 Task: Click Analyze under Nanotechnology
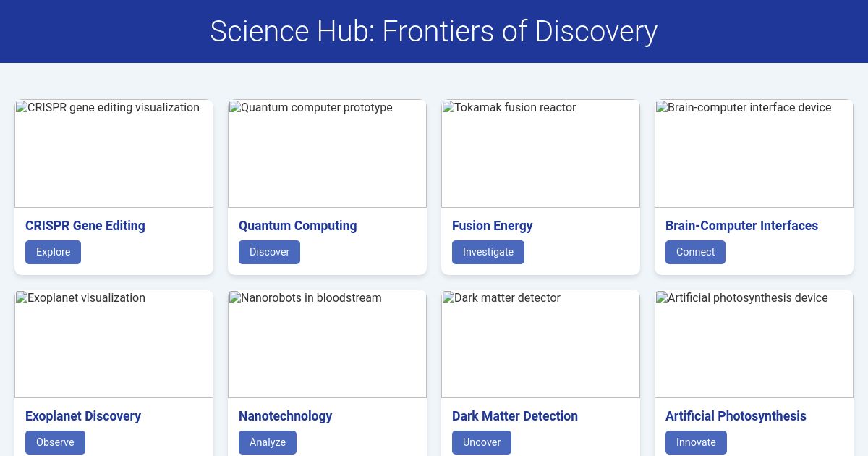click(268, 442)
